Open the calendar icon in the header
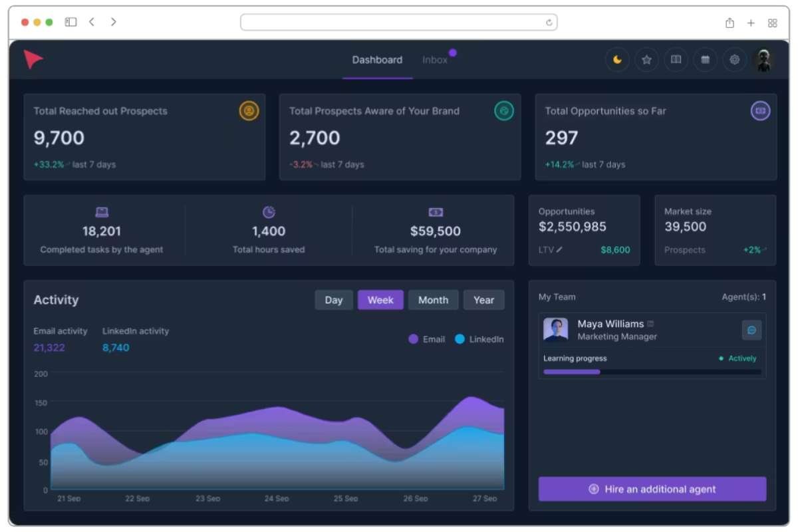The image size is (798, 532). tap(705, 59)
